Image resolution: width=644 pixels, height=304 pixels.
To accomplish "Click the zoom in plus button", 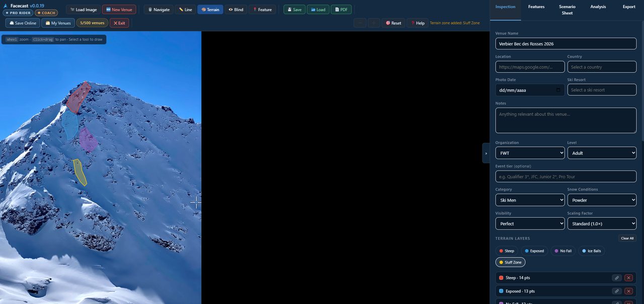I will click(x=374, y=23).
